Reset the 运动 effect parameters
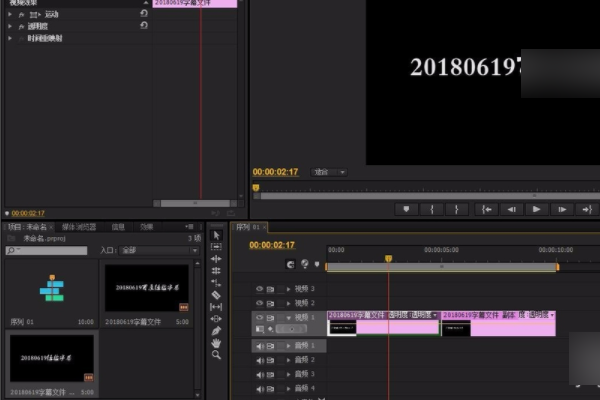Image resolution: width=600 pixels, height=400 pixels. click(143, 13)
